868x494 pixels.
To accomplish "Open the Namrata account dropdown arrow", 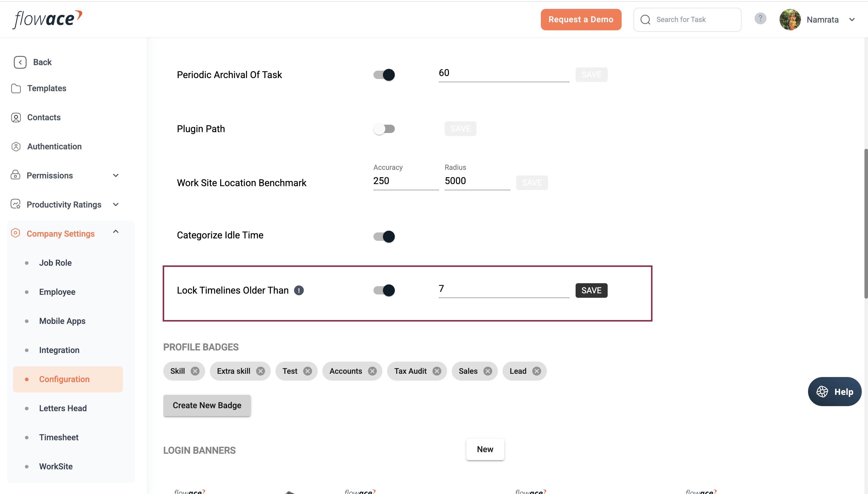I will (x=852, y=20).
